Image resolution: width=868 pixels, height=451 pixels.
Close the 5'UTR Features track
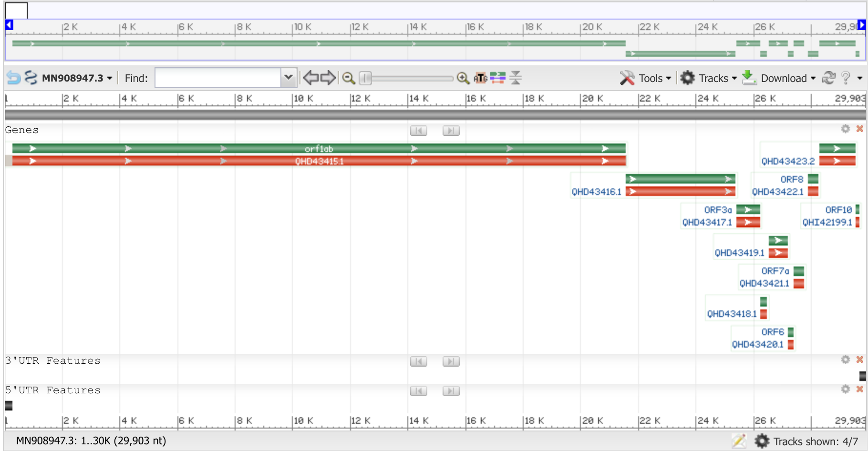tap(860, 389)
